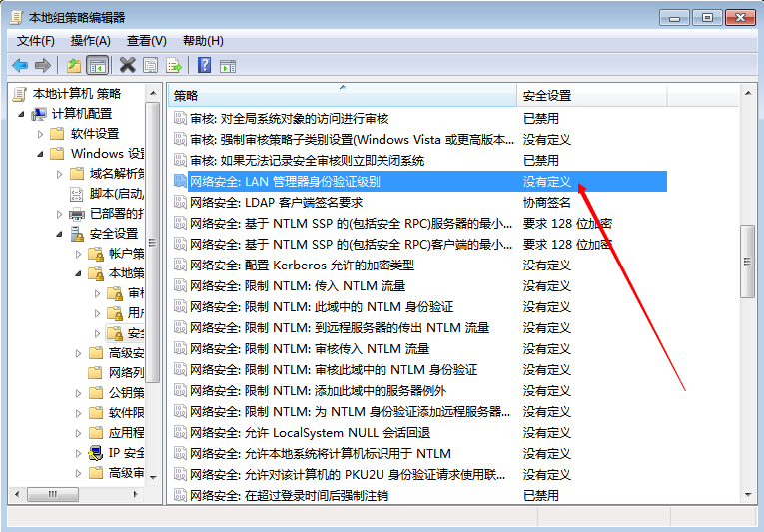This screenshot has width=764, height=532.
Task: Click policy list scrollbar down arrow
Action: 748,495
